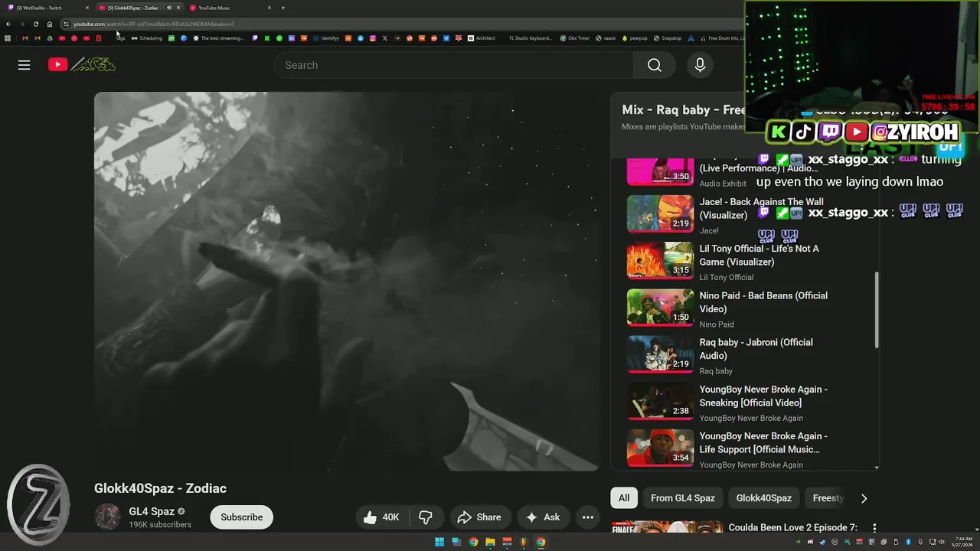
Task: Close the YouTube Music tab
Action: (x=269, y=8)
